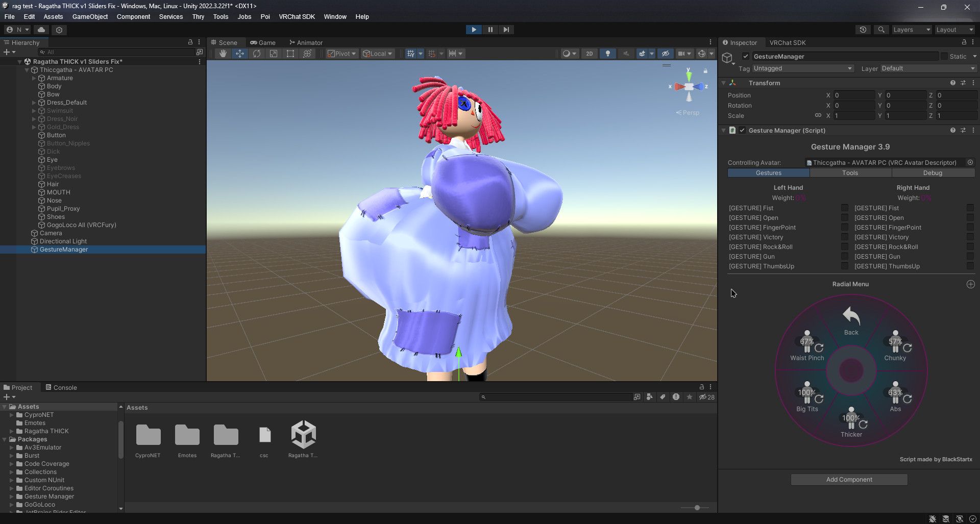Expand the Armature hierarchy item
Image resolution: width=980 pixels, height=524 pixels.
click(34, 78)
